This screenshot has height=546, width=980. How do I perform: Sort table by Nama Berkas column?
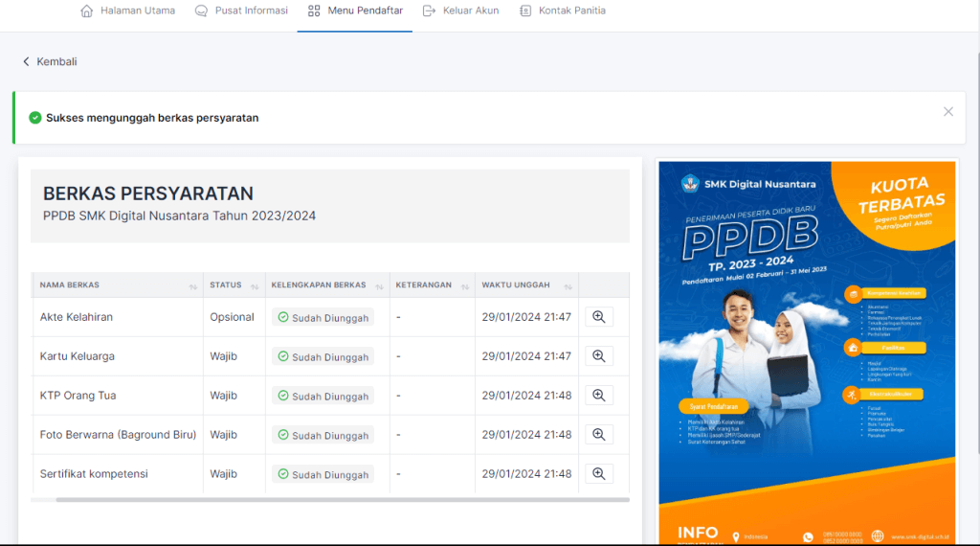pyautogui.click(x=193, y=286)
